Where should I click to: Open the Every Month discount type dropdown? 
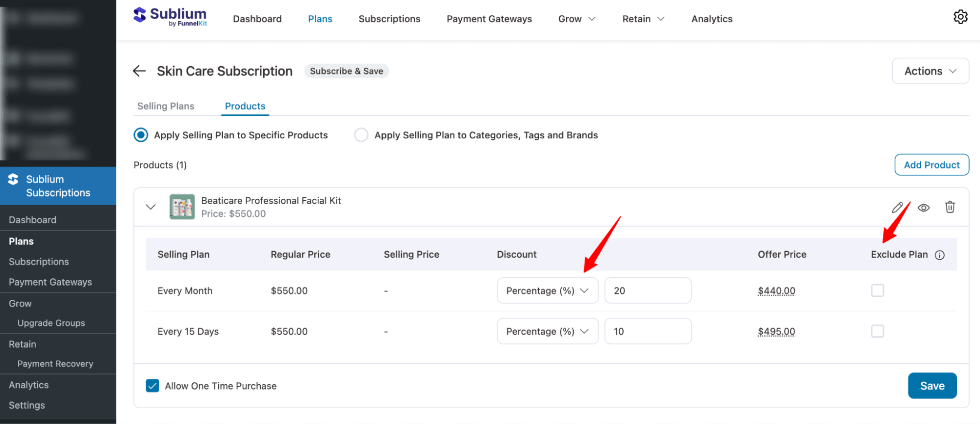[x=548, y=291]
